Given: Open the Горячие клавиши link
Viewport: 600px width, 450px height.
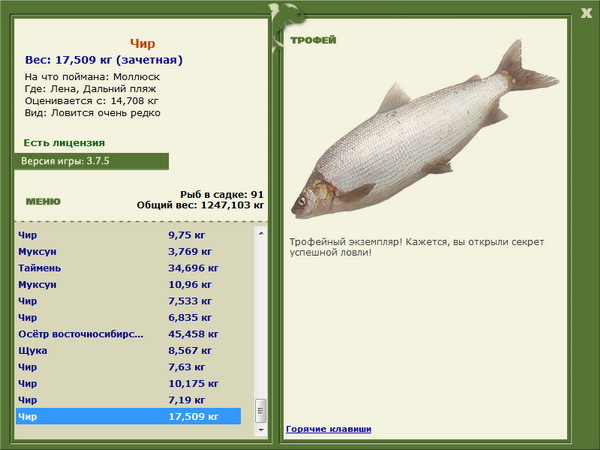Looking at the screenshot, I should click(328, 429).
